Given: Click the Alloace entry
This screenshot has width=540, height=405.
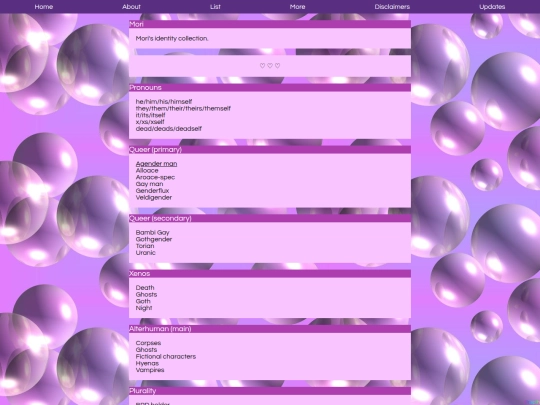Looking at the screenshot, I should pos(147,170).
